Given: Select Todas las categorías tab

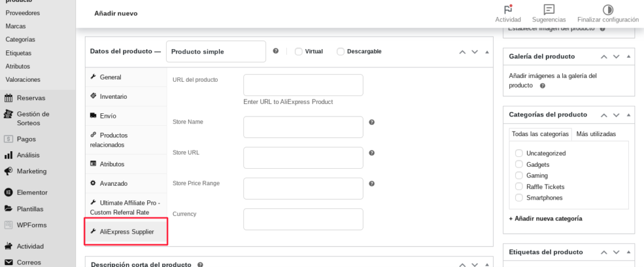Looking at the screenshot, I should pos(540,134).
